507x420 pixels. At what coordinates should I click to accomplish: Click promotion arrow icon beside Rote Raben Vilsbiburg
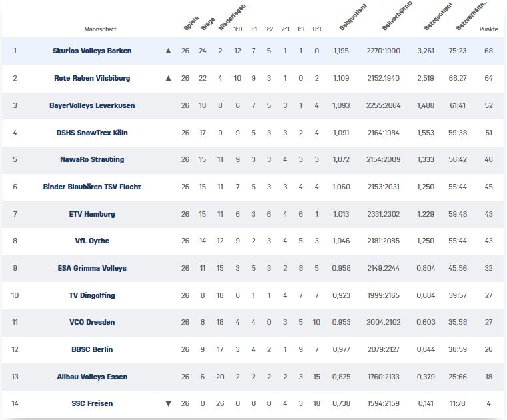(168, 78)
